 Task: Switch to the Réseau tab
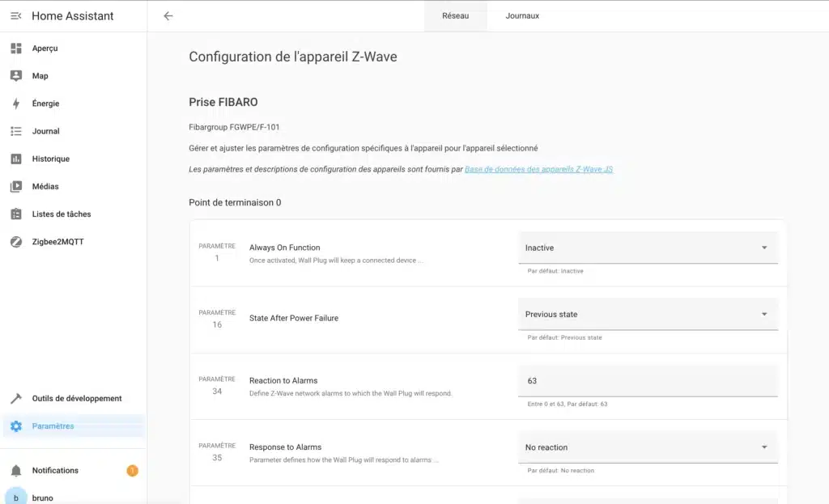455,16
